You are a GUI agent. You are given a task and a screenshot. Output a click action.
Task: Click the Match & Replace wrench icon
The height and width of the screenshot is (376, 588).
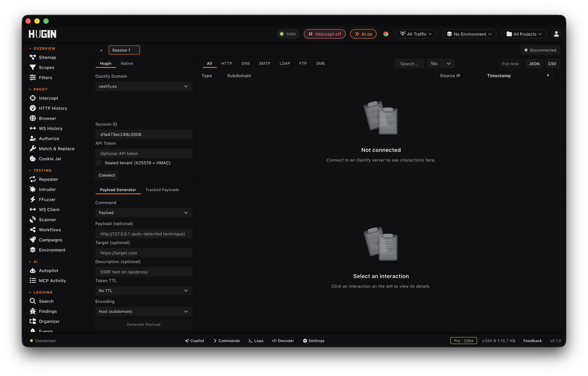point(33,148)
